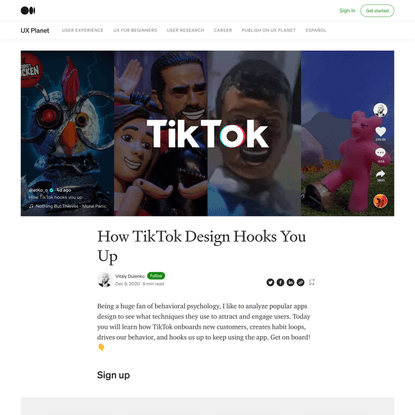Screen dimensions: 415x415
Task: Click the heart like icon in the hero image
Action: pyautogui.click(x=380, y=131)
